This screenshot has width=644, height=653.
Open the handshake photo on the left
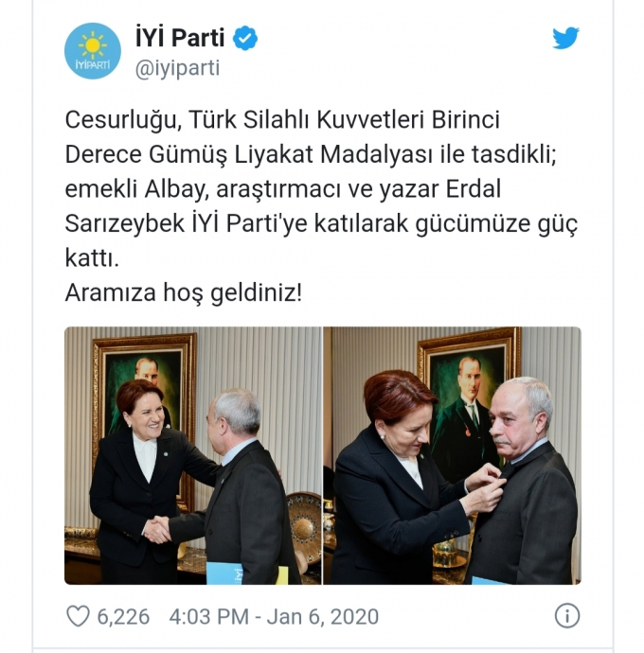tap(193, 455)
